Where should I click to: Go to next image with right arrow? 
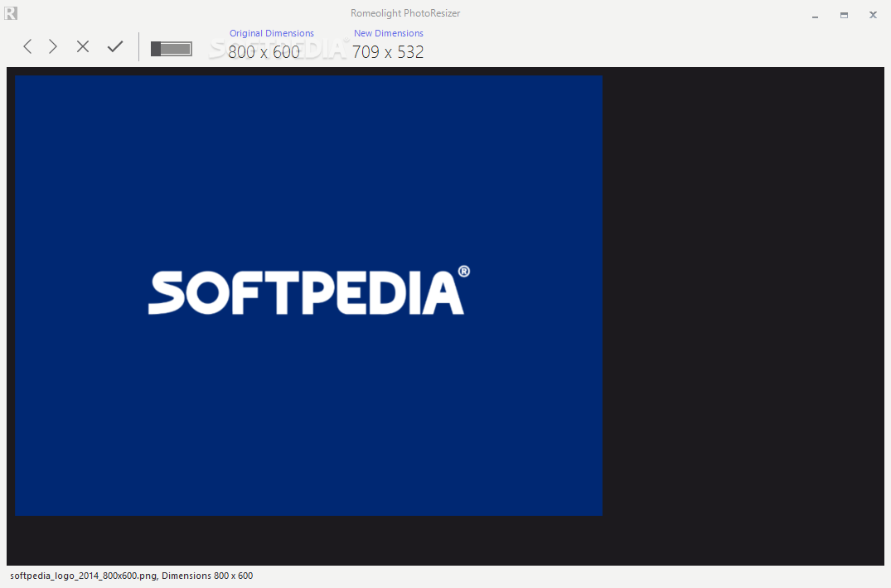[x=53, y=46]
